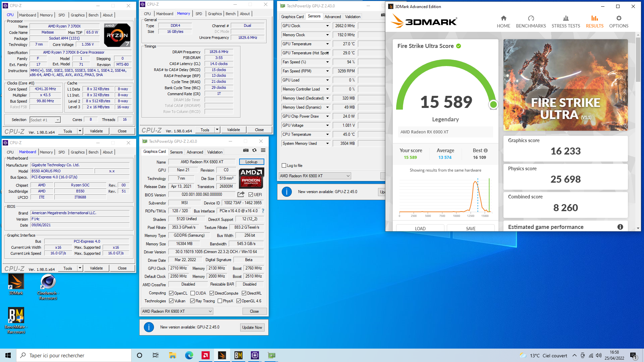Click Update Now button in GPU-Z
The width and height of the screenshot is (644, 362).
(252, 327)
